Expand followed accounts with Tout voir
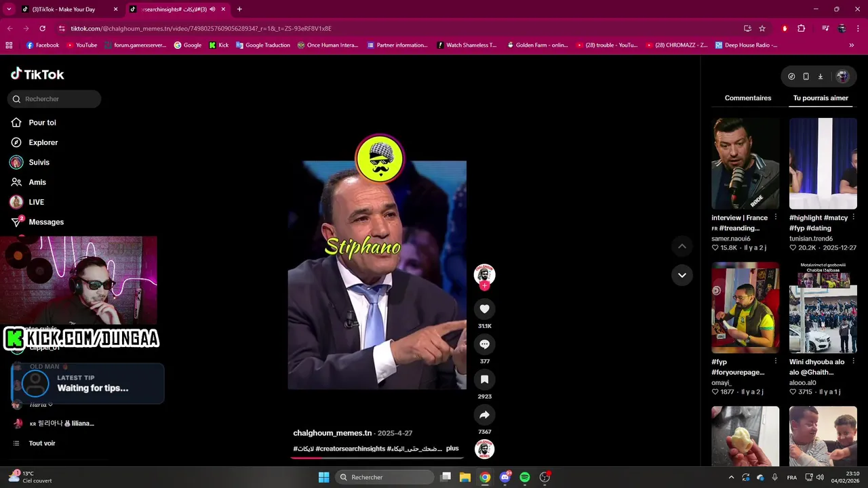 pyautogui.click(x=42, y=443)
